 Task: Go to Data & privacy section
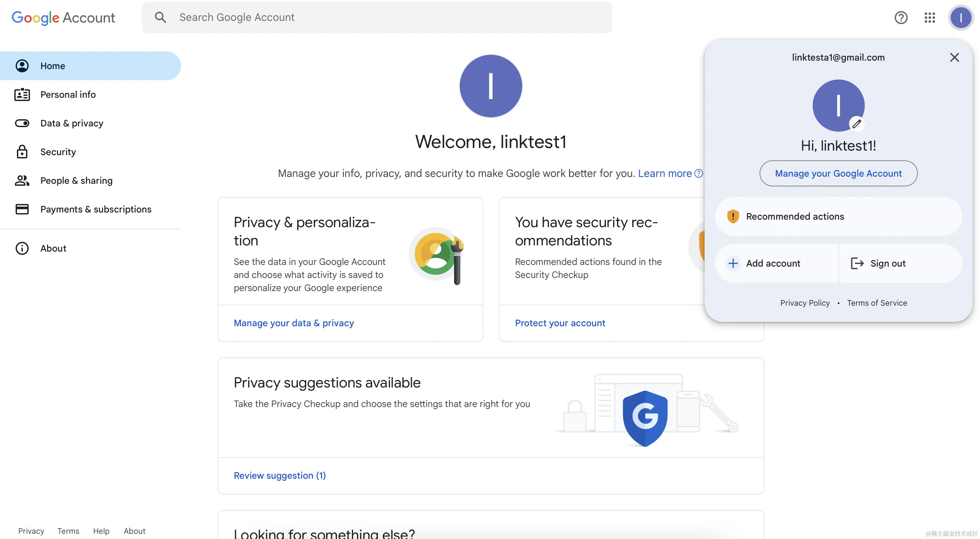pos(72,123)
